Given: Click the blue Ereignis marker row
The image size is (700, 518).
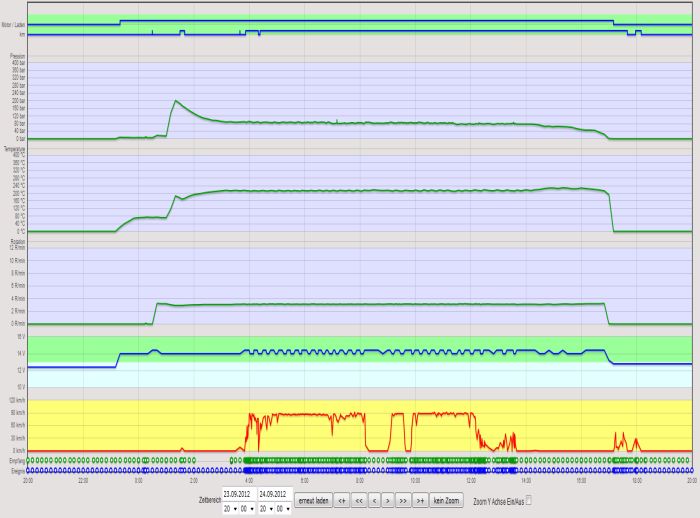Looking at the screenshot, I should pos(300,469).
